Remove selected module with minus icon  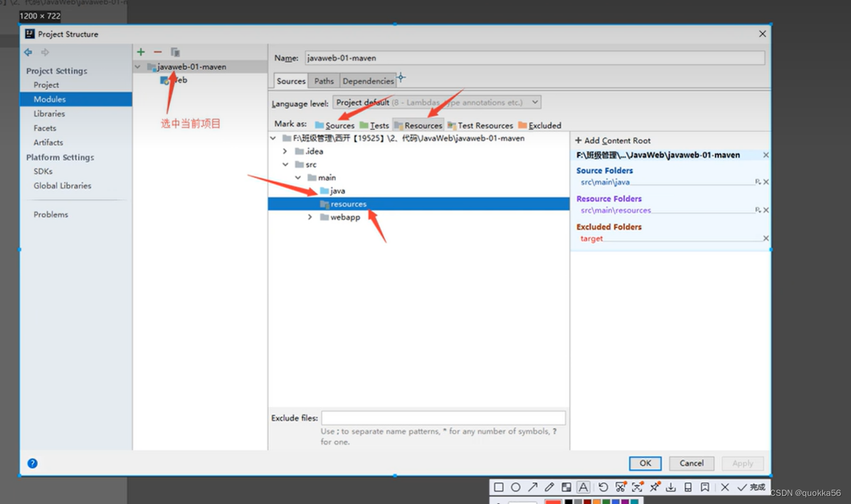tap(158, 52)
